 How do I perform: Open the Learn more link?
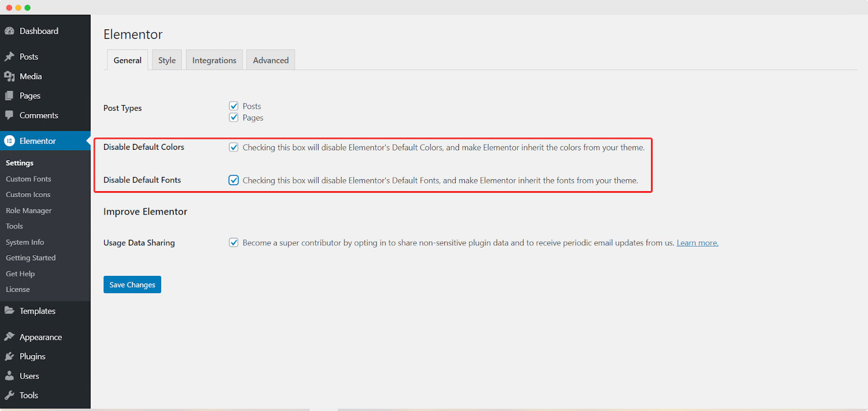tap(698, 243)
